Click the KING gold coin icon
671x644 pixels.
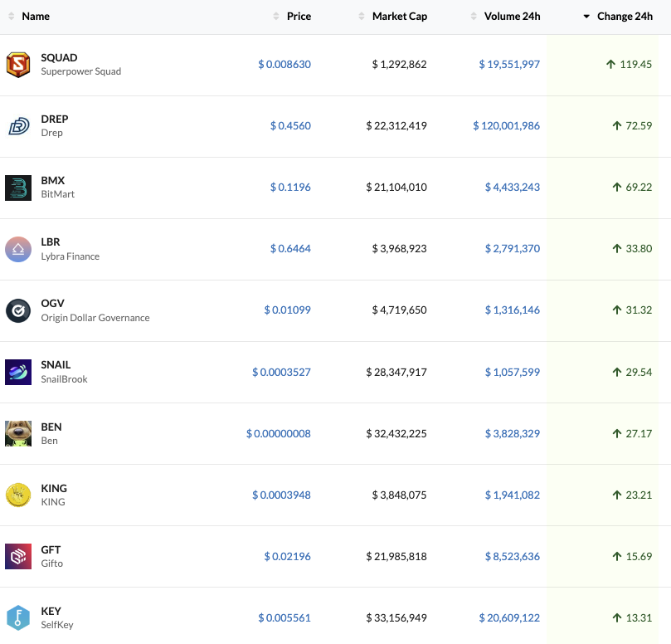click(18, 495)
